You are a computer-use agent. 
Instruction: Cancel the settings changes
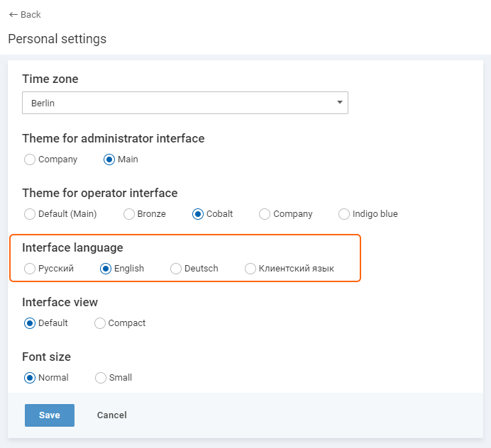click(112, 415)
